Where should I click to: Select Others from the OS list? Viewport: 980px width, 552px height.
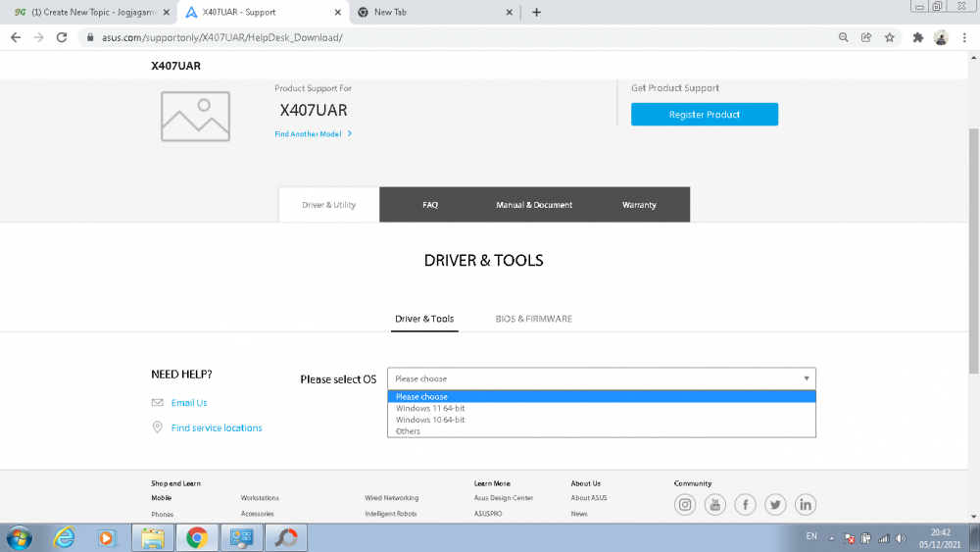(x=602, y=431)
